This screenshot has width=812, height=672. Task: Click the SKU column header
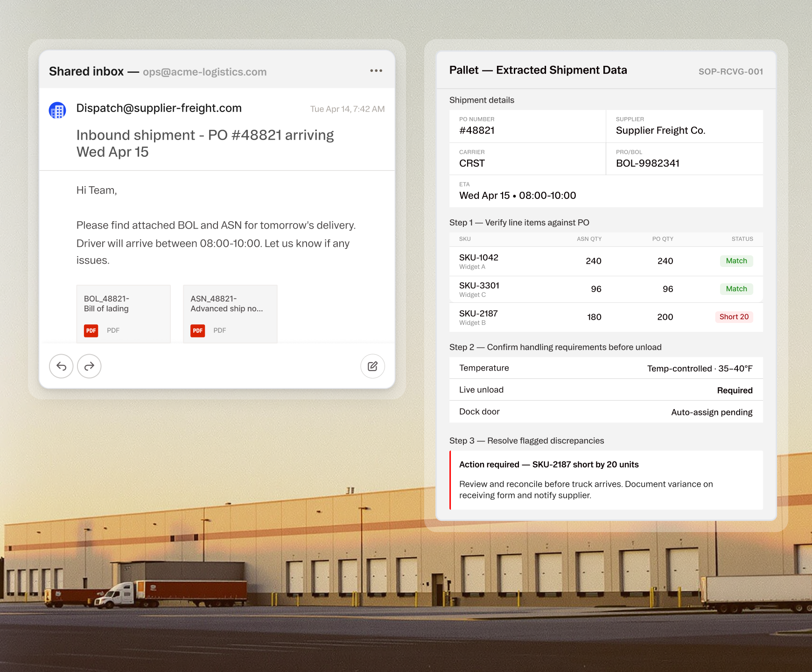coord(465,239)
